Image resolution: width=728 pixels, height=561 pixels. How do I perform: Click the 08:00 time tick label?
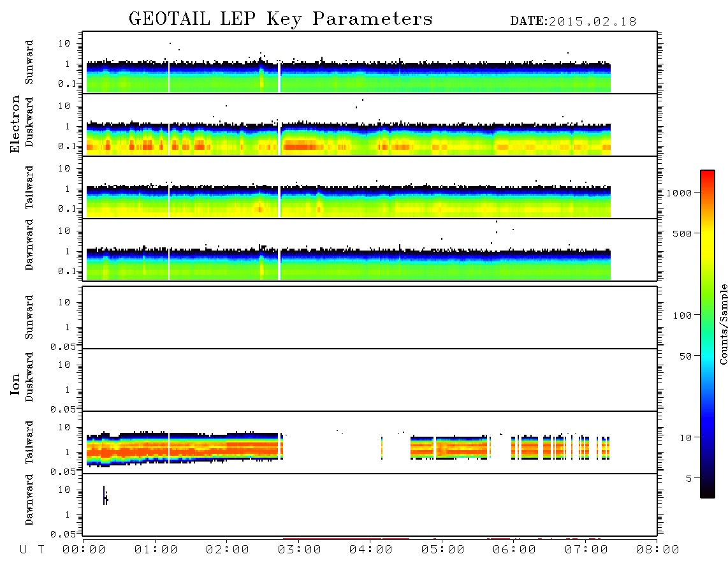(657, 550)
